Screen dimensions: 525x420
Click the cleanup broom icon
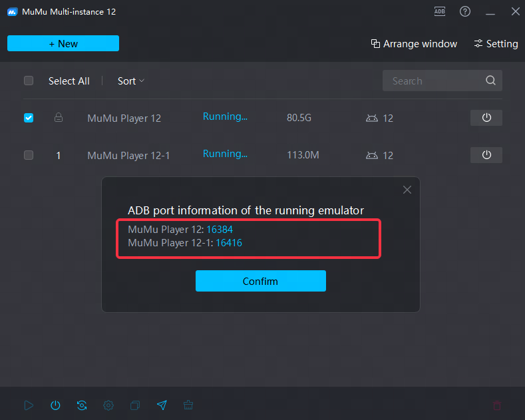[188, 405]
